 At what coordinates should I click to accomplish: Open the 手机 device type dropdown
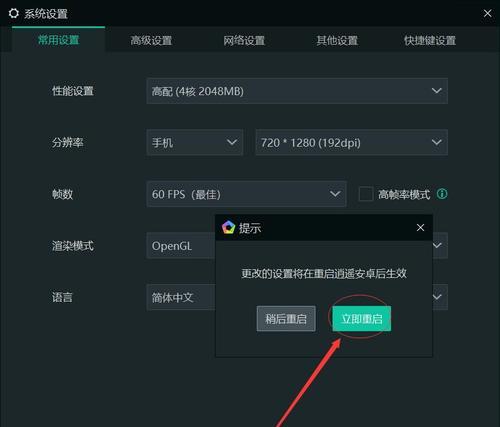195,143
